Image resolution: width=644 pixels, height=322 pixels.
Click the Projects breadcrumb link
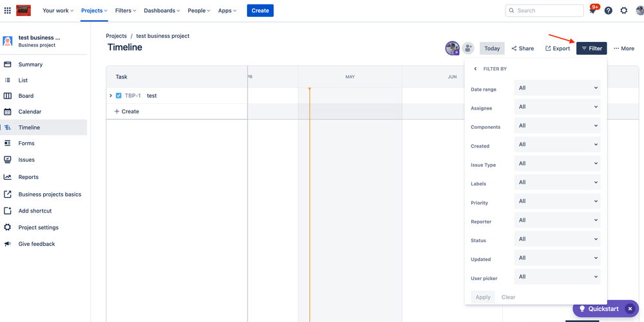tap(116, 36)
